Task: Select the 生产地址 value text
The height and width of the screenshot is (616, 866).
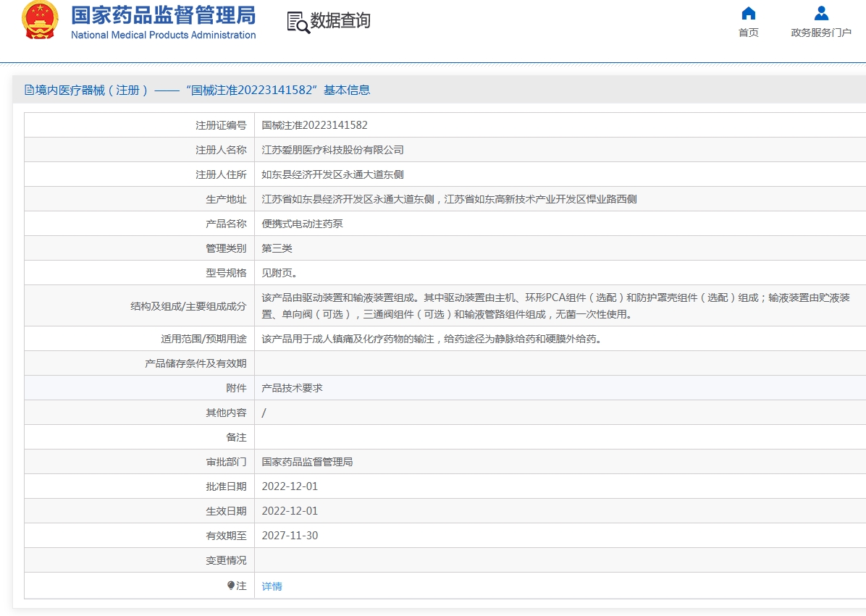Action: [x=449, y=199]
